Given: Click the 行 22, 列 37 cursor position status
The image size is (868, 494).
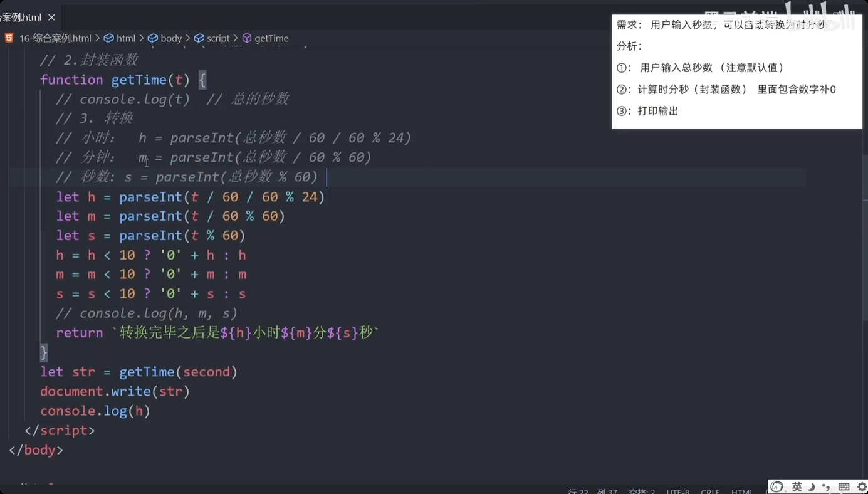Looking at the screenshot, I should click(x=592, y=491).
